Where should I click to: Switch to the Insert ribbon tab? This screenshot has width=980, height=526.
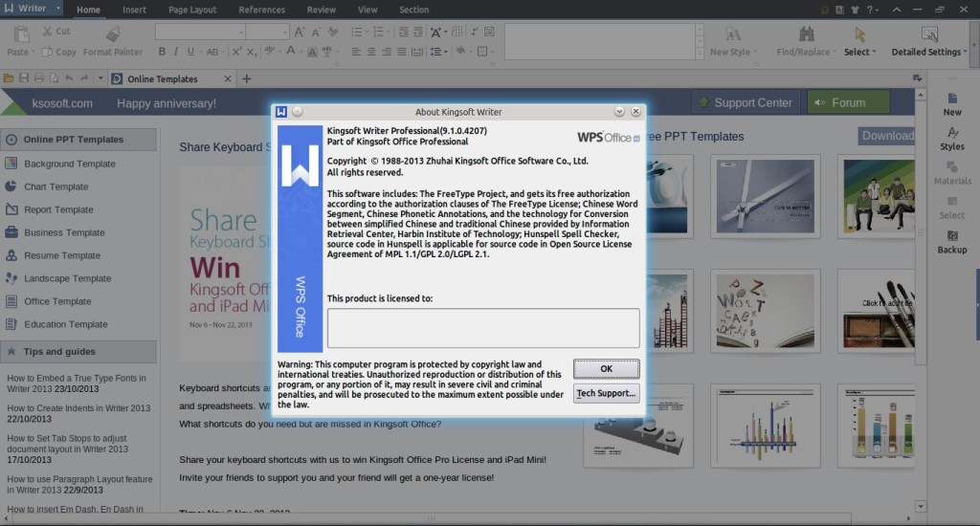tap(134, 10)
